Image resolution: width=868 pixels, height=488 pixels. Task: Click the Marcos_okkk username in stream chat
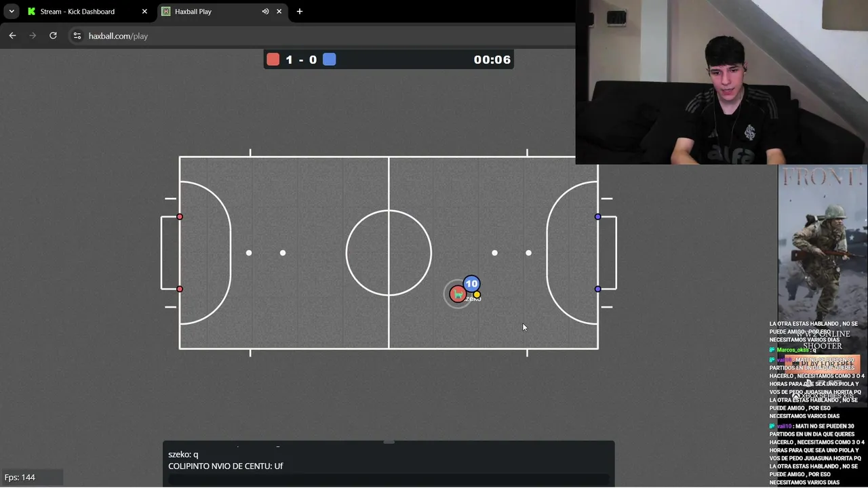[792, 350]
